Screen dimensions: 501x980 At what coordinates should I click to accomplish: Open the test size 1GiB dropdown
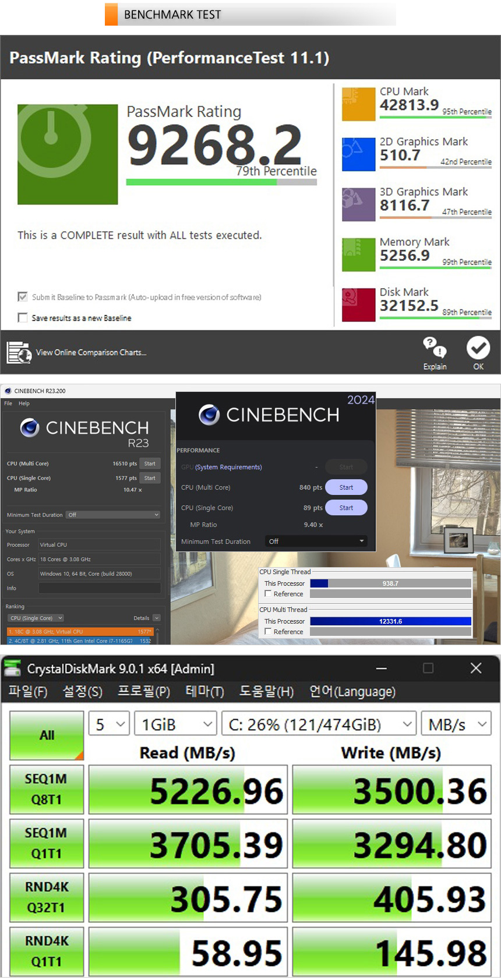tap(175, 724)
